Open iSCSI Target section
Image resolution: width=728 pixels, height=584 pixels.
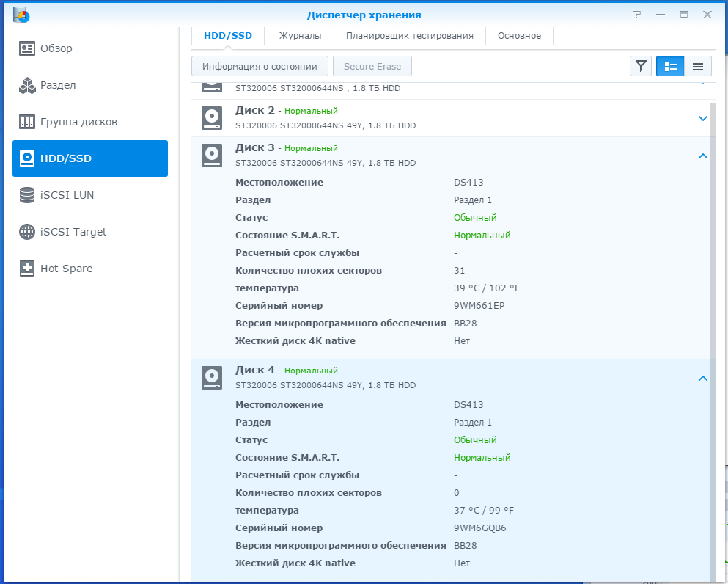[90, 232]
